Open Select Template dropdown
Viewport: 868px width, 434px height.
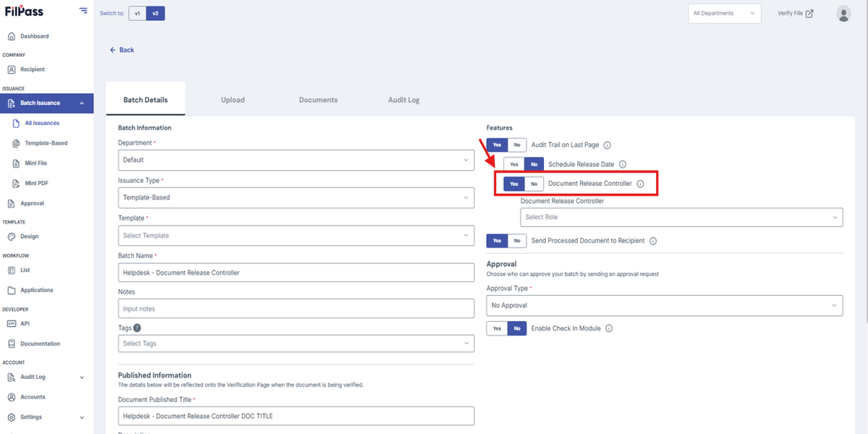[297, 236]
